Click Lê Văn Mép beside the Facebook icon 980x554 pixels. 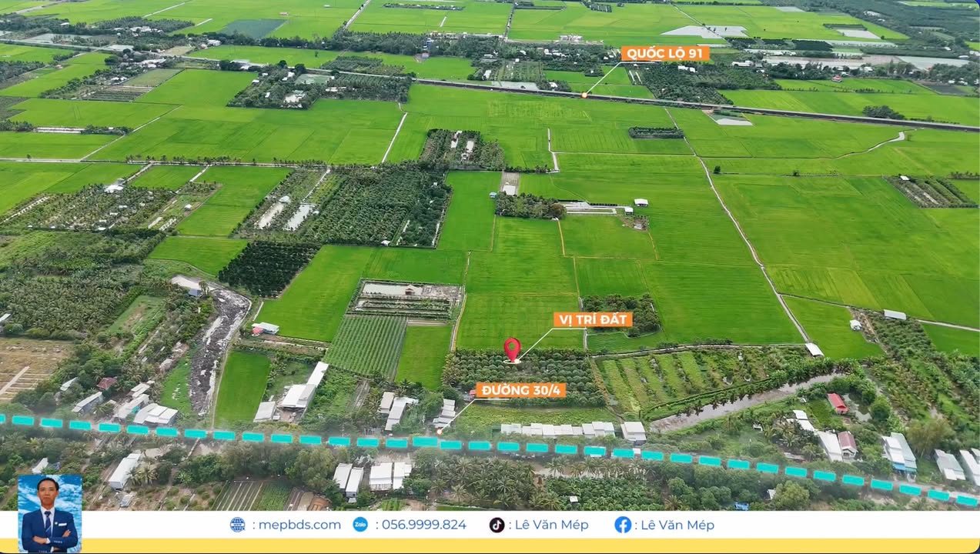(676, 525)
